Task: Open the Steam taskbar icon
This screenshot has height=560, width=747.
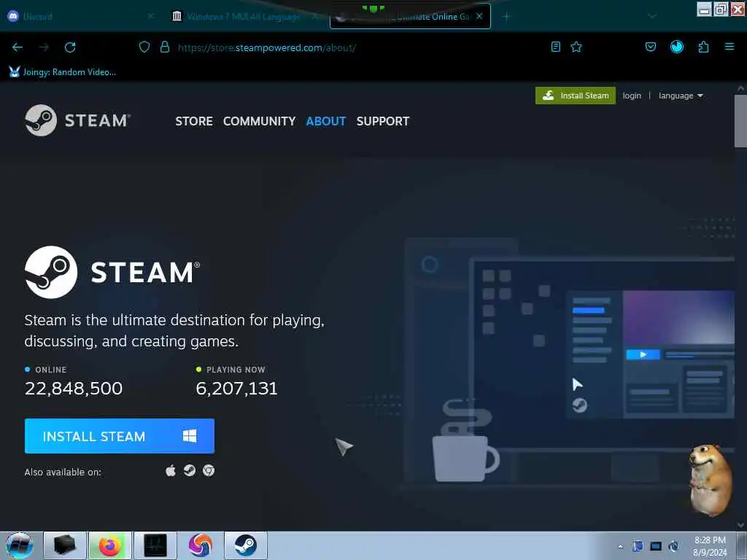Action: coord(246,545)
